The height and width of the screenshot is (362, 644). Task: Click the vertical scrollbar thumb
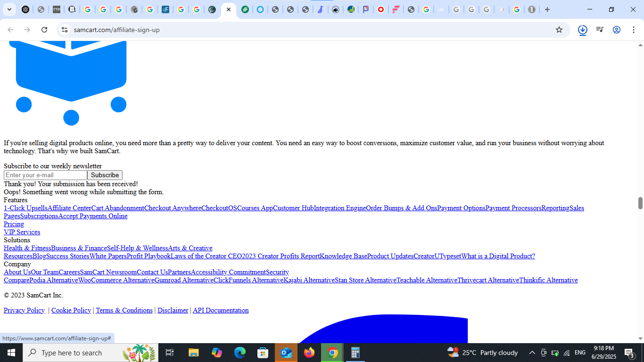point(640,203)
